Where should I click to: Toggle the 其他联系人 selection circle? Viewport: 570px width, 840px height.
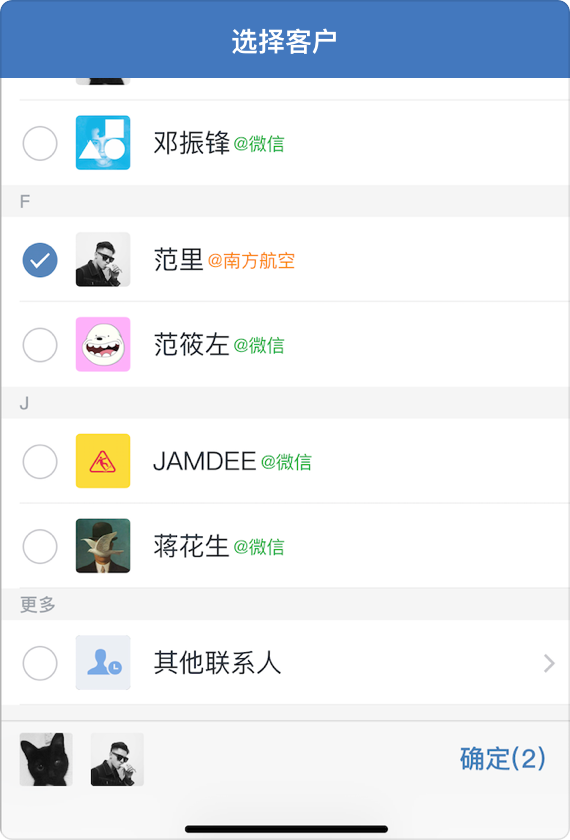pyautogui.click(x=40, y=663)
